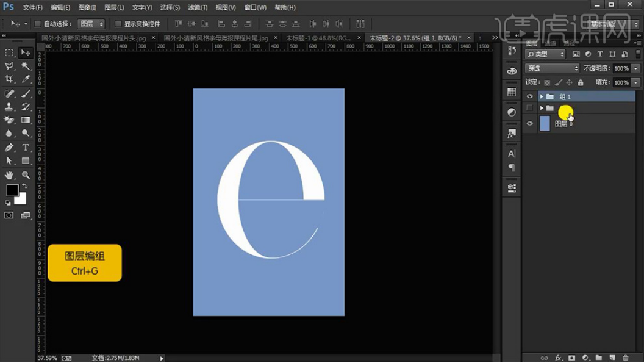Click the add layer style fx icon
Viewport: 644px width, 363px height.
[558, 358]
